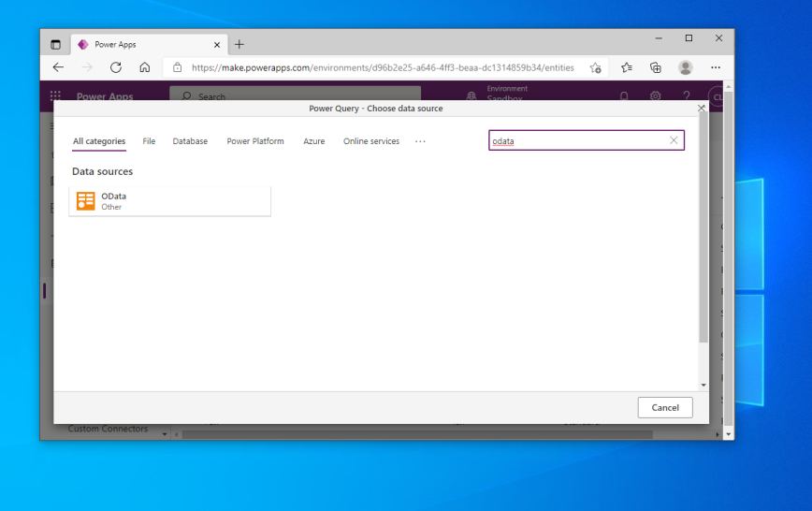Viewport: 812px width, 511px height.
Task: Open Power Apps settings gear
Action: click(x=655, y=95)
